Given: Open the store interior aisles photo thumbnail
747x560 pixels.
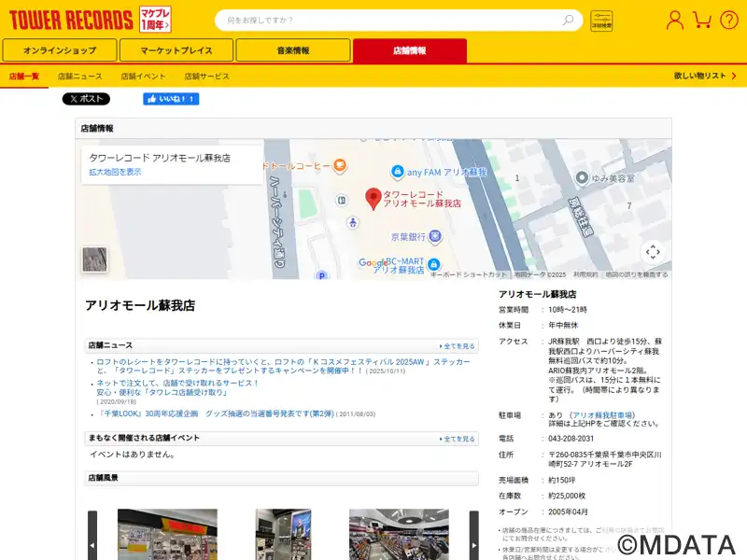Looking at the screenshot, I should [x=399, y=534].
